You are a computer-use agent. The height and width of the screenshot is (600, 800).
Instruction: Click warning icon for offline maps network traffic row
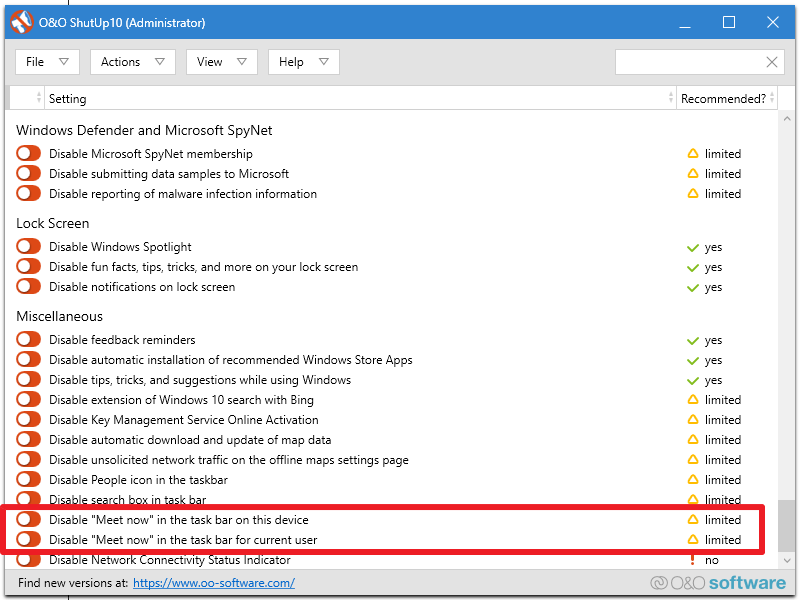[692, 459]
